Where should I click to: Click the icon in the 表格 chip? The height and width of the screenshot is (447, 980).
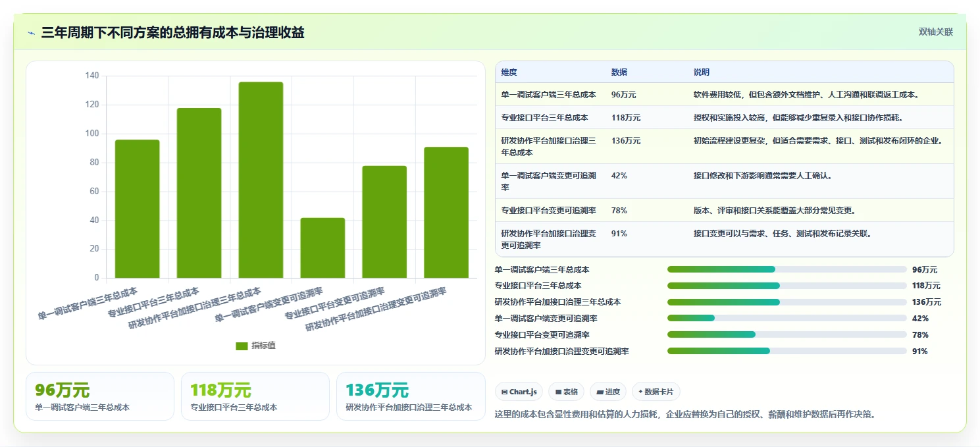tap(558, 392)
